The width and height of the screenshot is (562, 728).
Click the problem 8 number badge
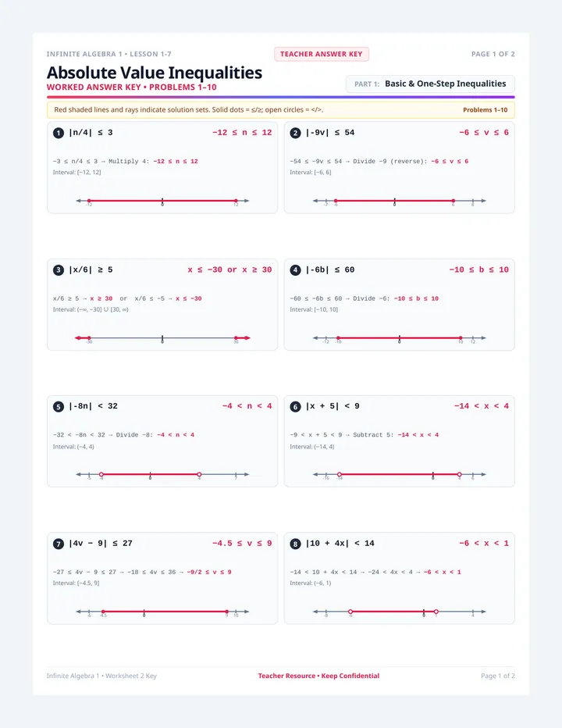pos(295,544)
